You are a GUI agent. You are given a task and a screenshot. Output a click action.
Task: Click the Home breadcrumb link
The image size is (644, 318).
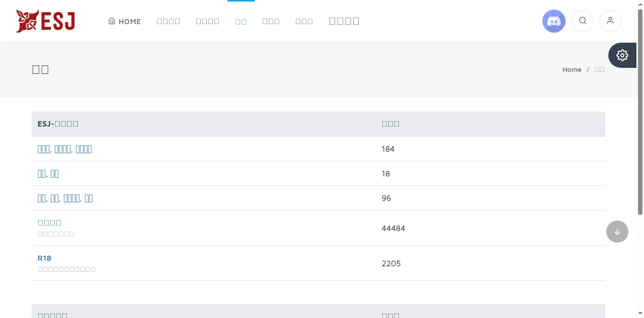tap(572, 69)
